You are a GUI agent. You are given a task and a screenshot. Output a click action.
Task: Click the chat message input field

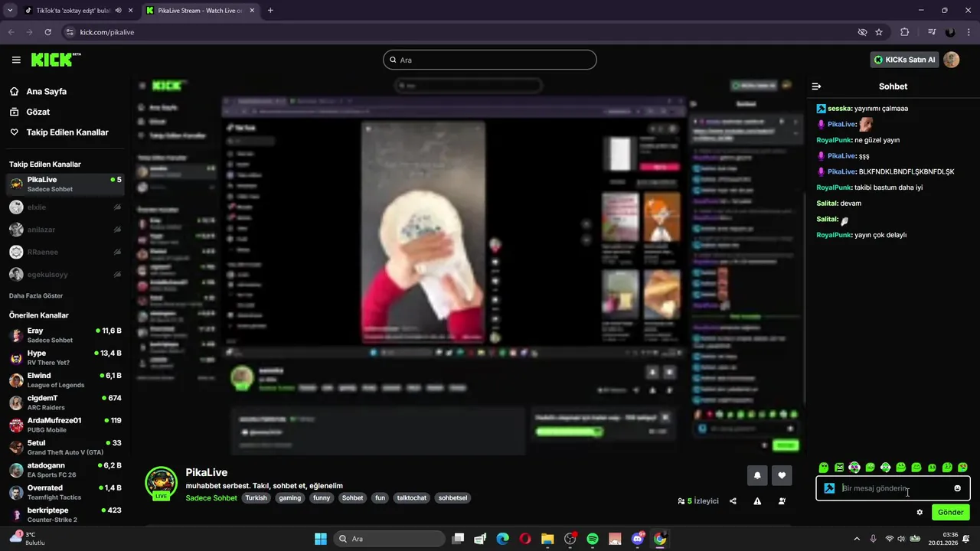point(893,488)
